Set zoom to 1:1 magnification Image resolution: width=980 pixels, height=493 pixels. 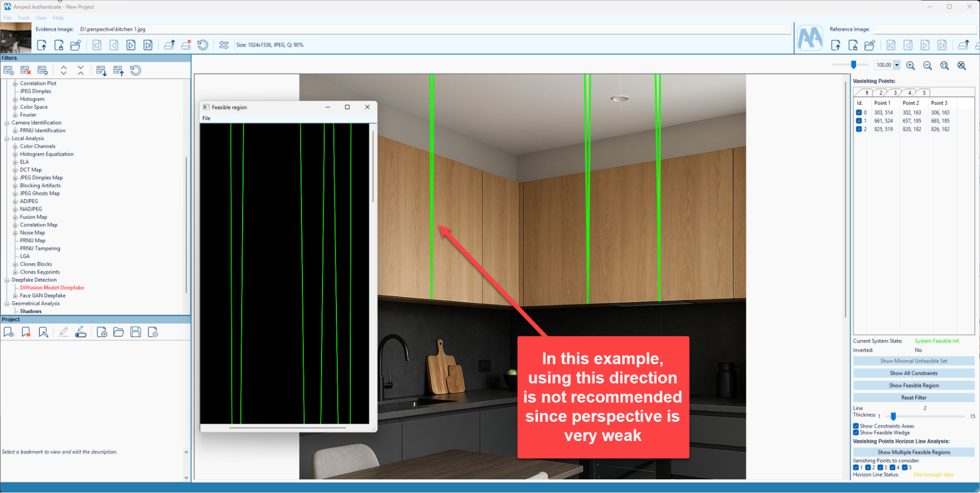pos(944,65)
